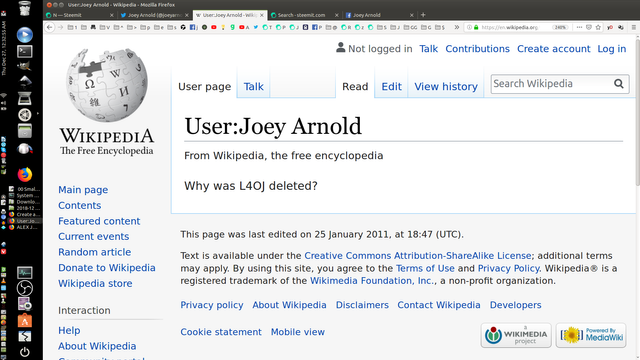This screenshot has height=360, width=640.
Task: Open Ubuntu Software orange bag icon
Action: click(24, 320)
